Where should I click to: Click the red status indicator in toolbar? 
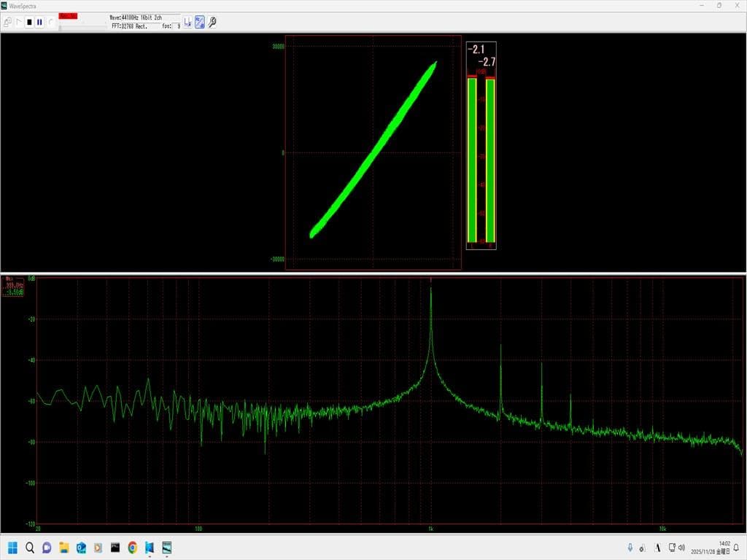click(68, 15)
